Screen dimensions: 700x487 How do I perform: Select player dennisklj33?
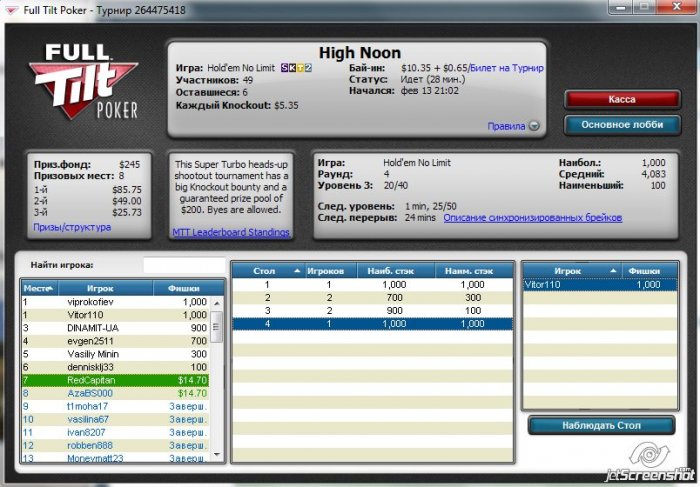115,367
